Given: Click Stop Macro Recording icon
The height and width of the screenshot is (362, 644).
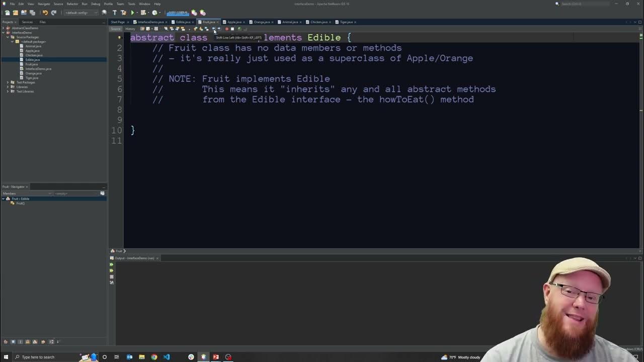Looking at the screenshot, I should coord(232,29).
